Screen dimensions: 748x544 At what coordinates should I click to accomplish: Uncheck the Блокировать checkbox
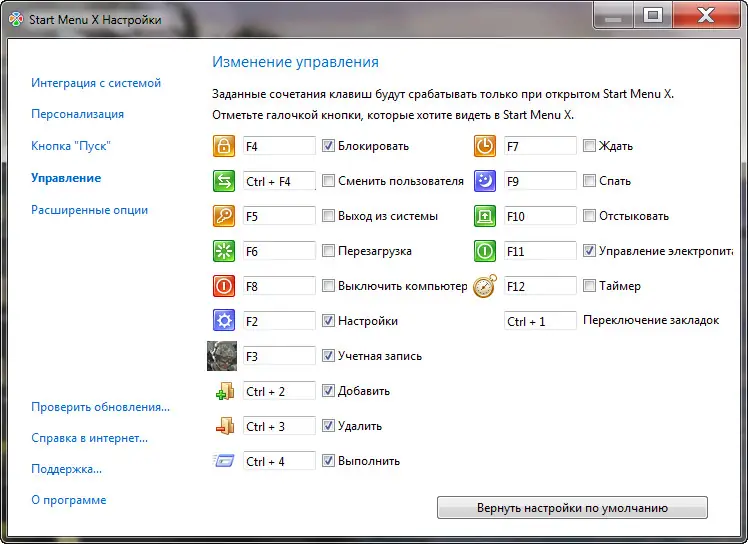point(328,146)
